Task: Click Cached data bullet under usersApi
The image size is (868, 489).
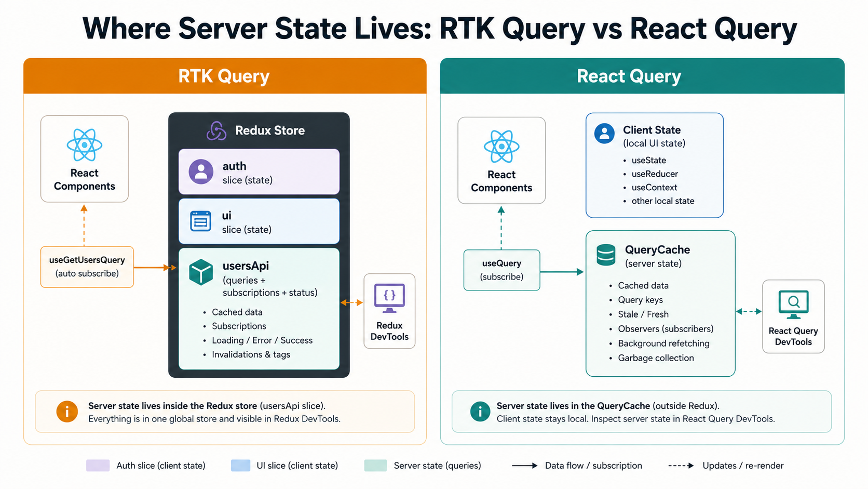Action: 237,312
